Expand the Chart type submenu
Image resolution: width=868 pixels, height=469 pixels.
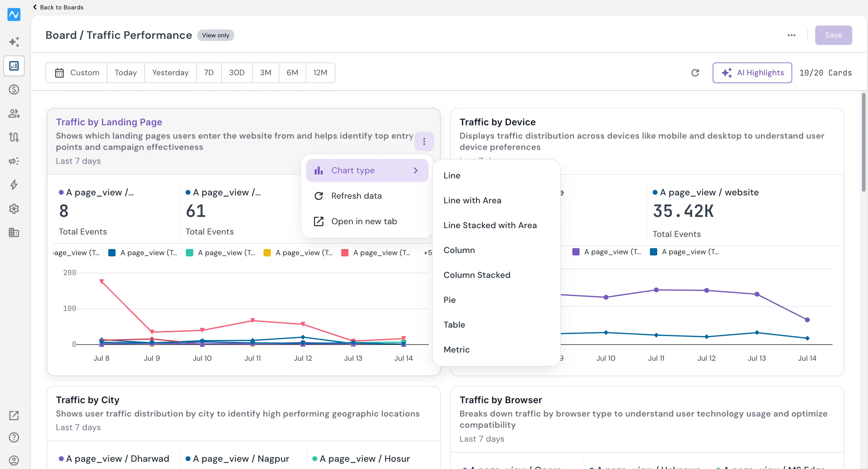point(367,170)
